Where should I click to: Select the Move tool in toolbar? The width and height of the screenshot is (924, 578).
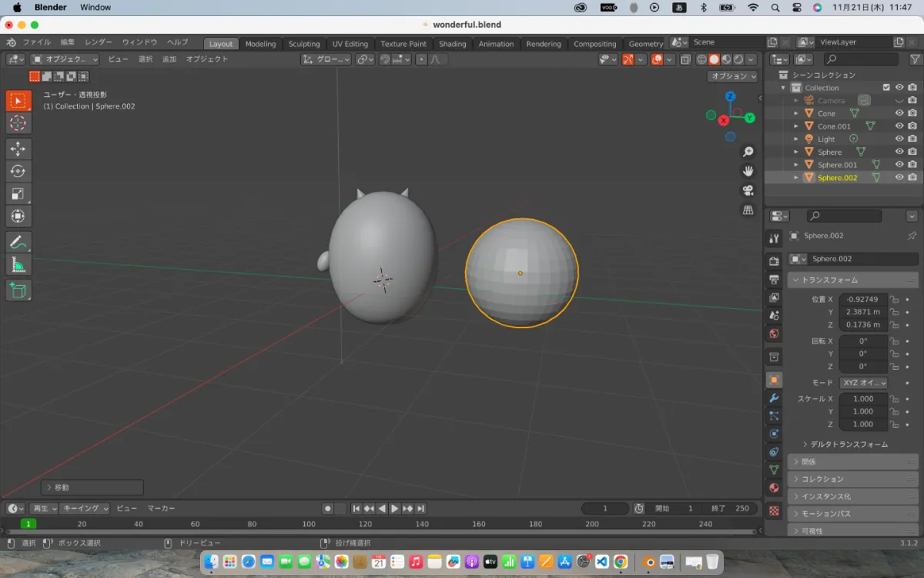tap(18, 149)
